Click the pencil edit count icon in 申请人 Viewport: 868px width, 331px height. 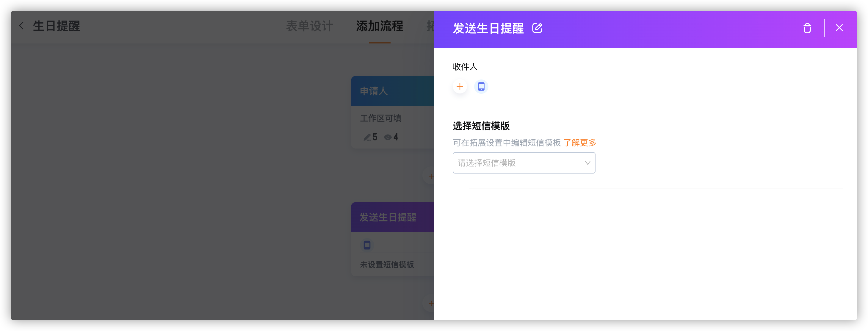(367, 137)
